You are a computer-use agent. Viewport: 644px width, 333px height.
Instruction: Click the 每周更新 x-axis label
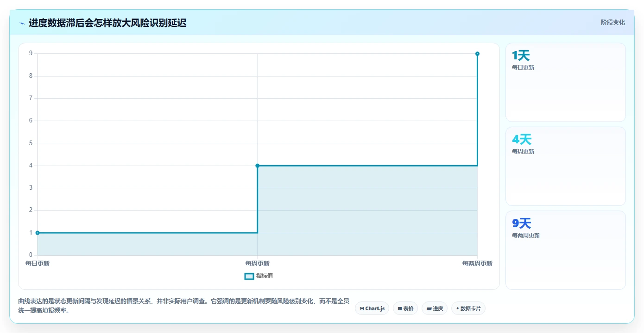(258, 263)
